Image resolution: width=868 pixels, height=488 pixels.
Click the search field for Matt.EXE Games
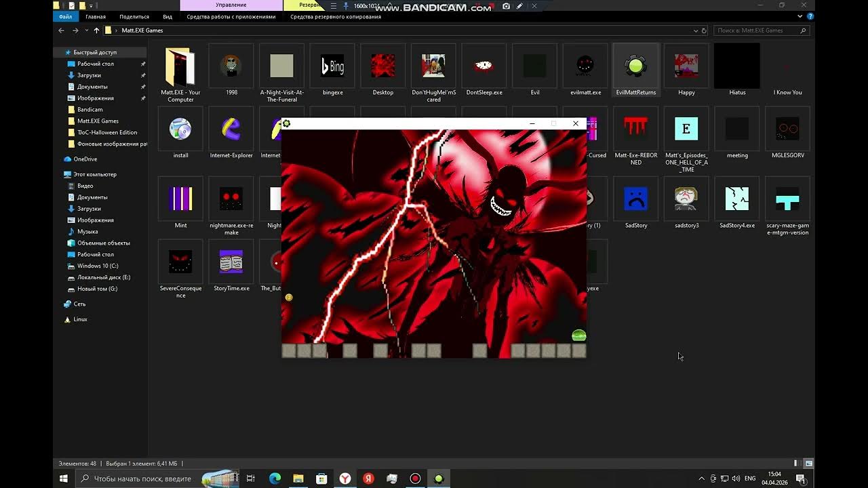click(x=756, y=30)
